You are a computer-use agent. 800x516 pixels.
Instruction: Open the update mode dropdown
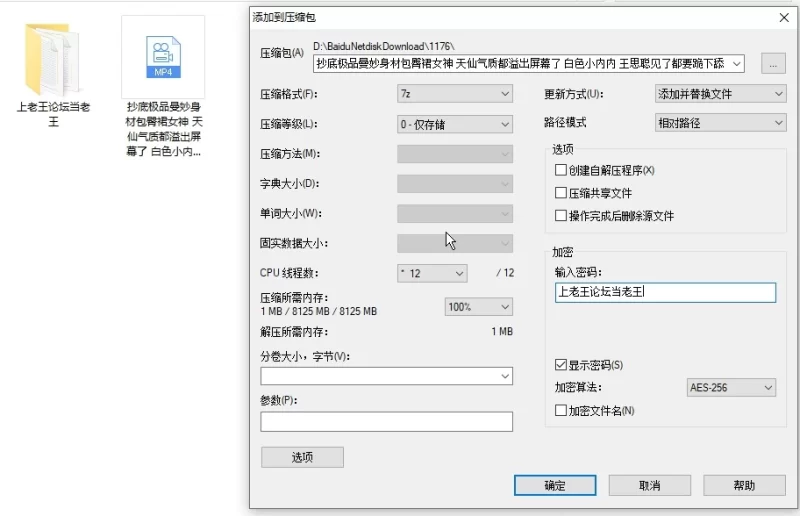point(720,94)
